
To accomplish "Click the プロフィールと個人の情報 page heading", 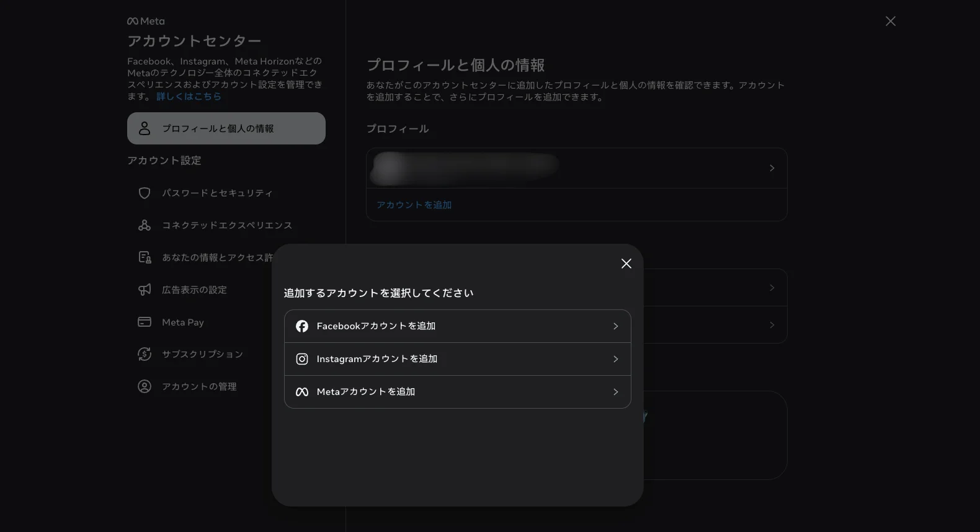I will 455,65.
